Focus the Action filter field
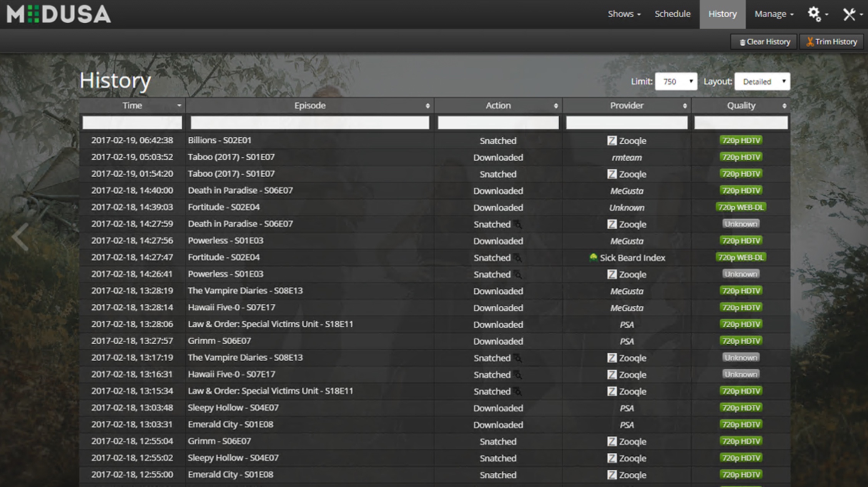Viewport: 868px width, 487px height. pos(498,123)
